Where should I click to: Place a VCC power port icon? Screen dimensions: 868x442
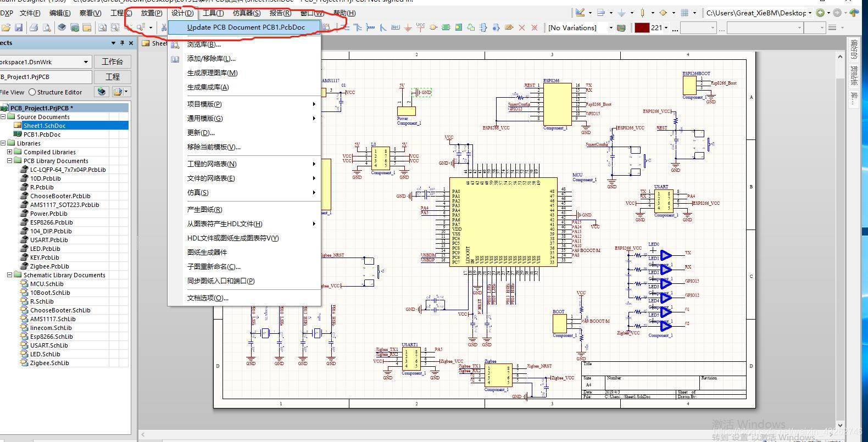pos(421,27)
